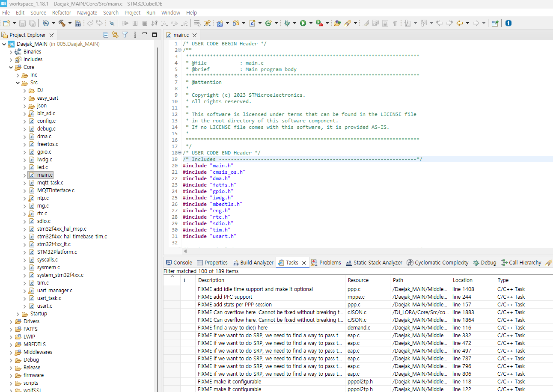
Task: Open Debug configurations dropdown arrow
Action: point(294,23)
